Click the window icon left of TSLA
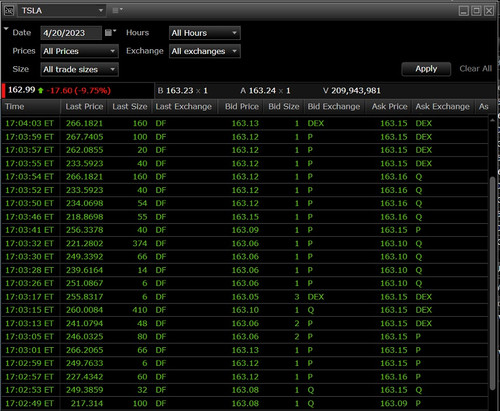The height and width of the screenshot is (411, 500). pyautogui.click(x=9, y=11)
